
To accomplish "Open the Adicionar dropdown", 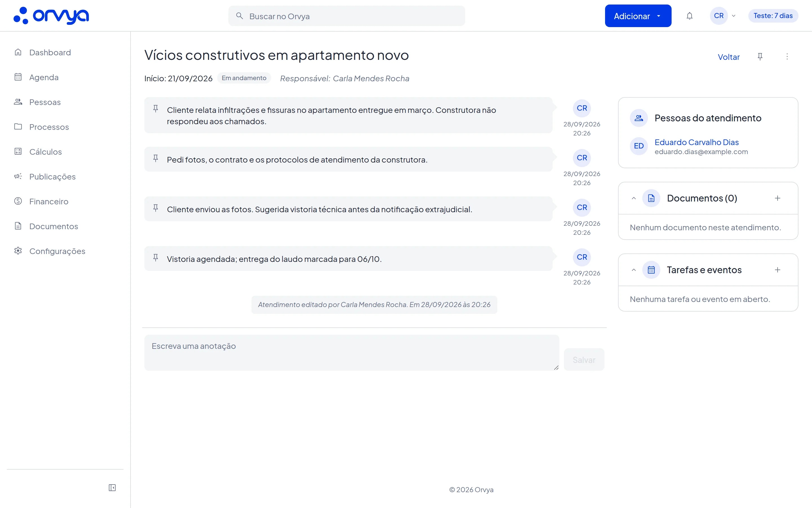I will [x=638, y=16].
